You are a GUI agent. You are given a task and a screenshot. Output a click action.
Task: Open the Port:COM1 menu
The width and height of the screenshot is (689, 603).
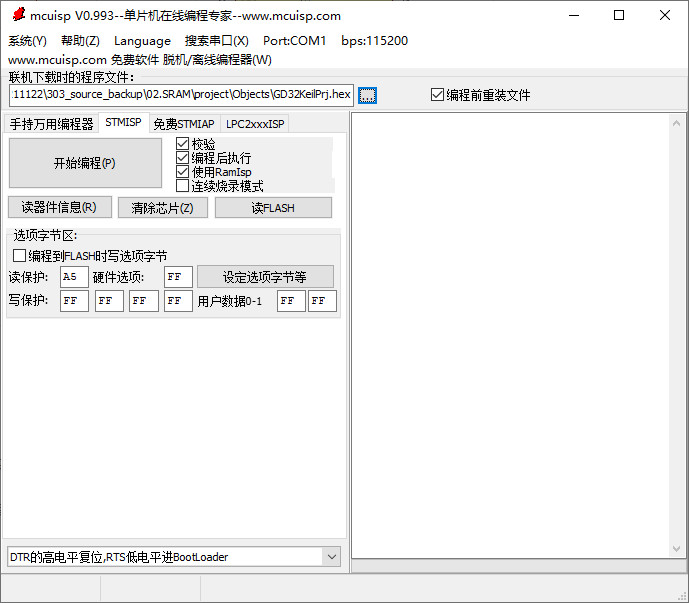[294, 40]
